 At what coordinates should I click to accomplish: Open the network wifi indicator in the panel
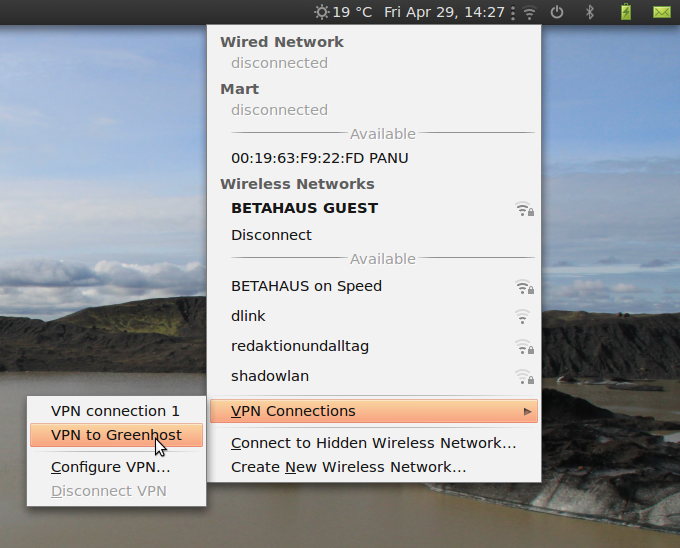(x=529, y=12)
